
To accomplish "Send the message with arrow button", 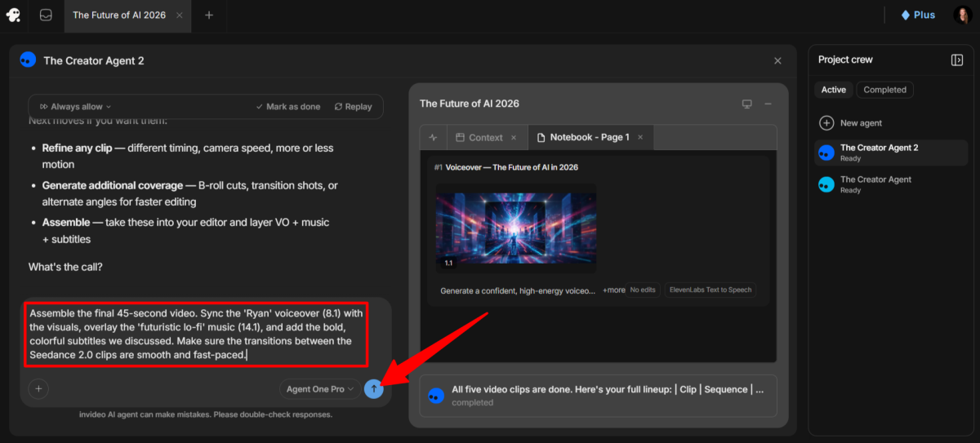I will point(373,389).
